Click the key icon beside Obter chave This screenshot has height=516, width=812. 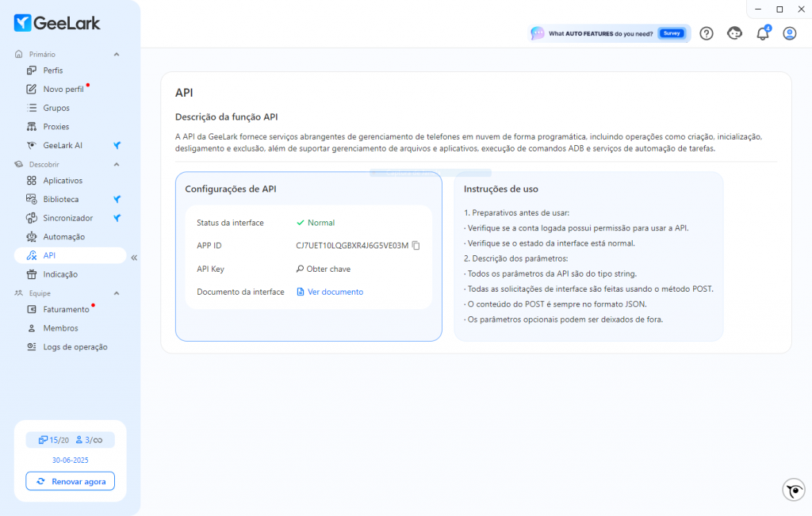[x=300, y=269]
